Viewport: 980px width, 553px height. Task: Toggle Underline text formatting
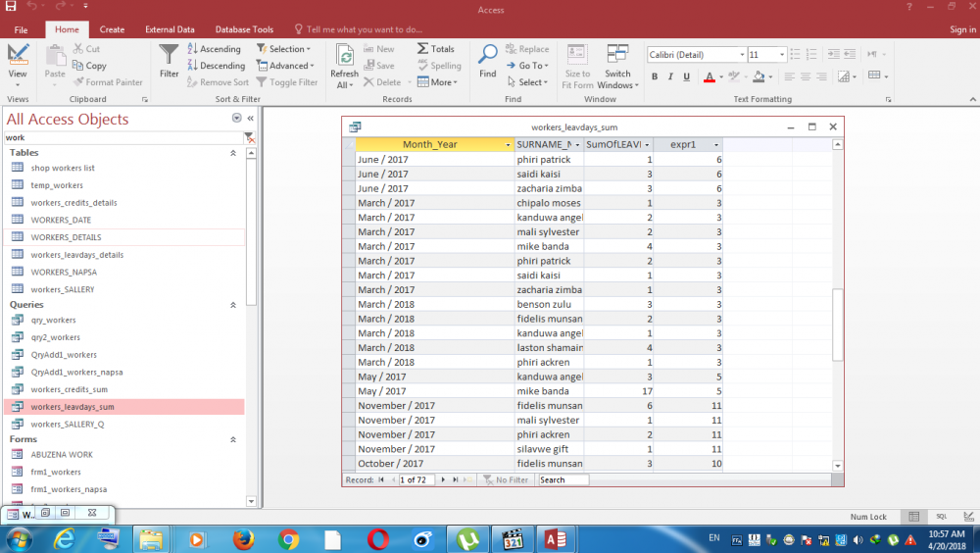[686, 76]
